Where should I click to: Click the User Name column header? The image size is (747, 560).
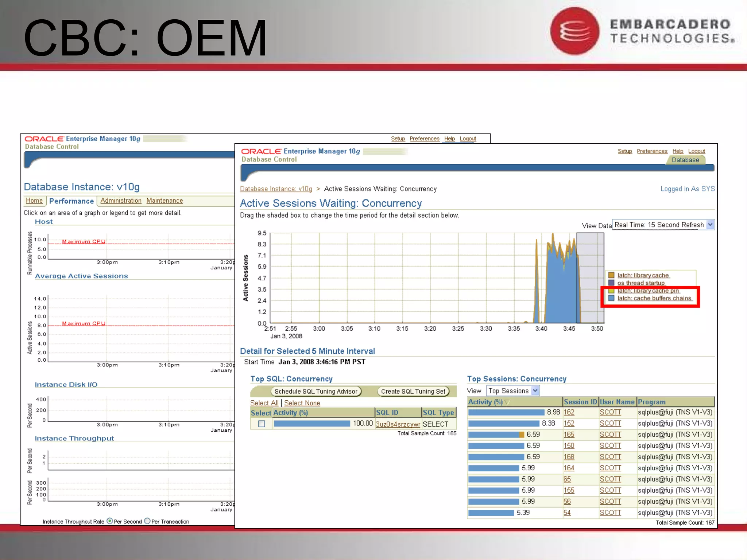[617, 402]
